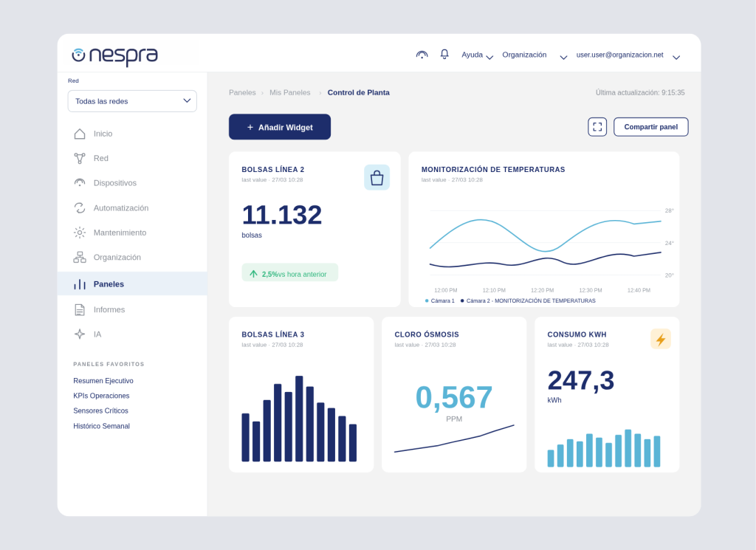The height and width of the screenshot is (550, 756).
Task: Click 12:20 PM axis label
Action: click(542, 290)
